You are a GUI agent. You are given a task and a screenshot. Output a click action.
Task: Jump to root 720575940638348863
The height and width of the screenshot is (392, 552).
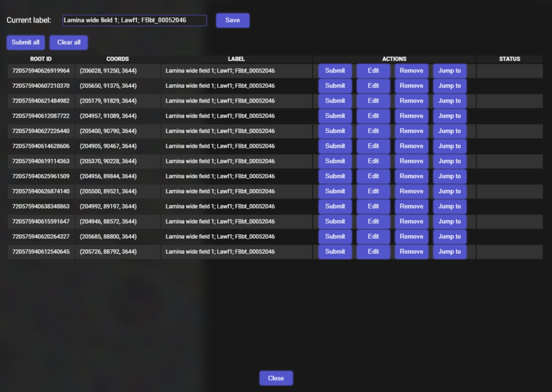[450, 207]
